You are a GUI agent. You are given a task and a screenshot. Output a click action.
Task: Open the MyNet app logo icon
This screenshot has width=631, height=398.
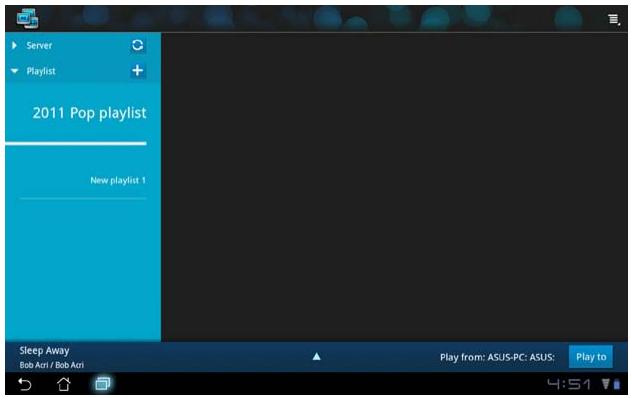27,19
